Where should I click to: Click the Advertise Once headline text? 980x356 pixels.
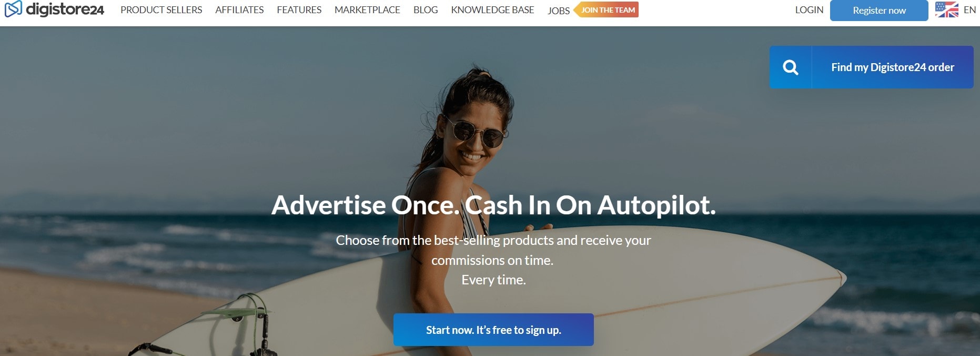click(x=493, y=205)
